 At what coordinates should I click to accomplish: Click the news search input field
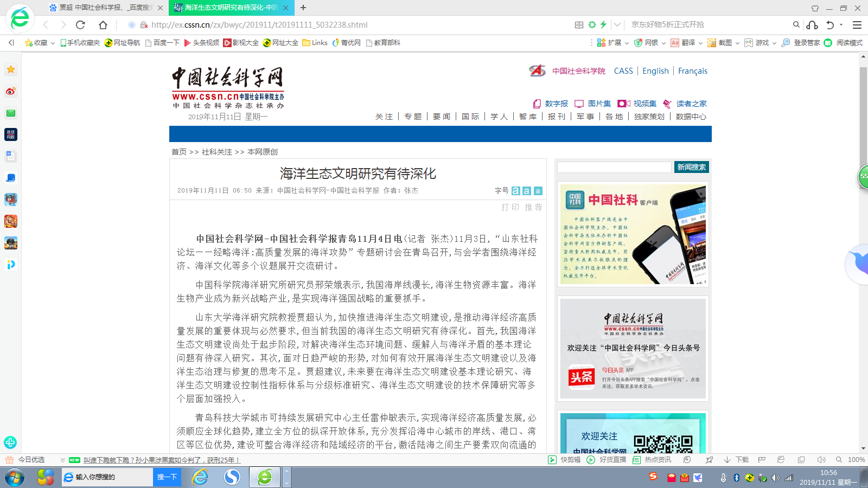click(x=614, y=167)
